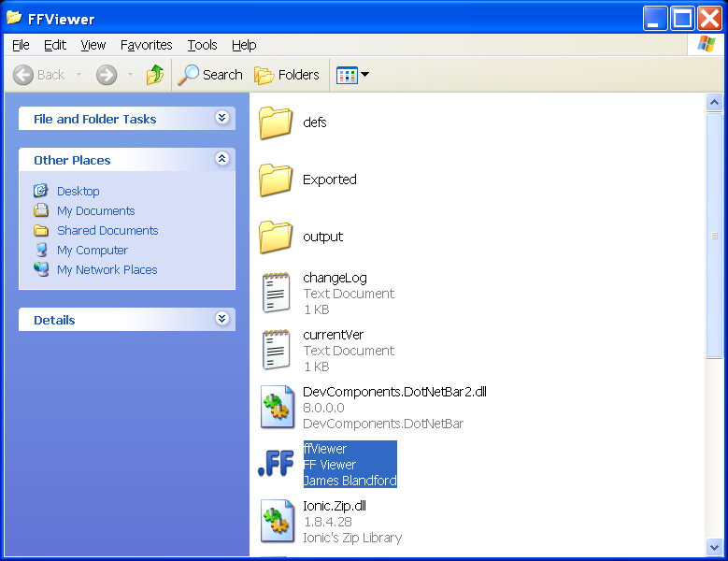Image resolution: width=728 pixels, height=561 pixels.
Task: Click the scroll down arrow
Action: [714, 547]
